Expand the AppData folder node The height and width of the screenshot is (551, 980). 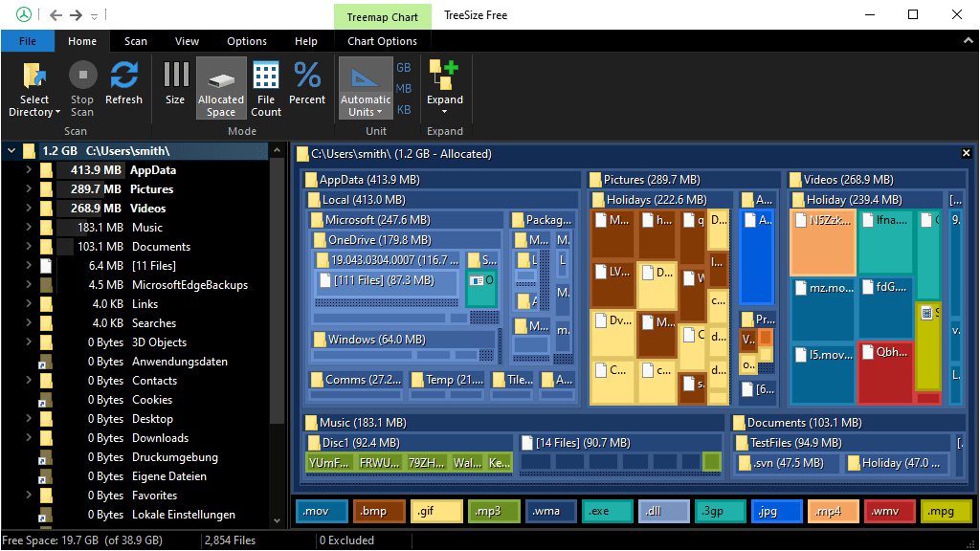pos(29,170)
